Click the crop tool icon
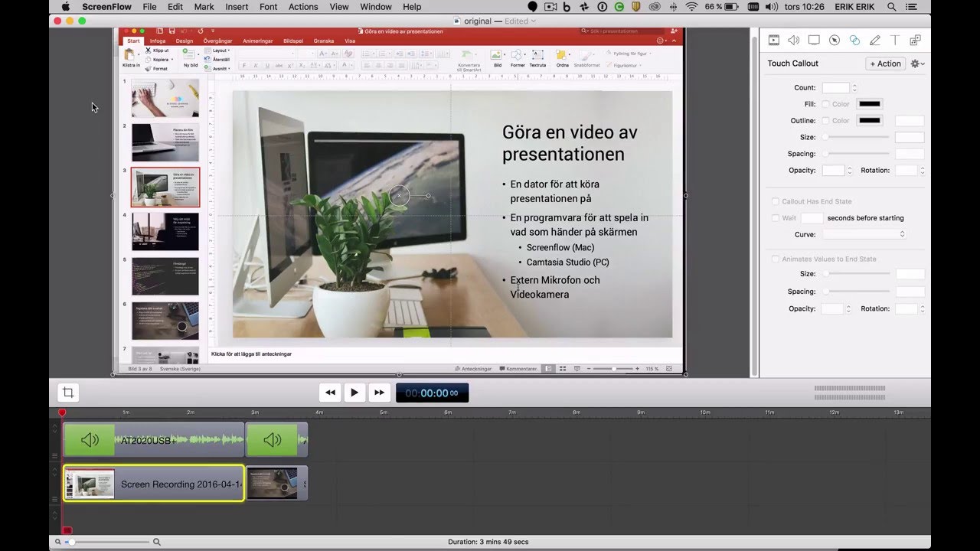Image resolution: width=980 pixels, height=551 pixels. [68, 393]
